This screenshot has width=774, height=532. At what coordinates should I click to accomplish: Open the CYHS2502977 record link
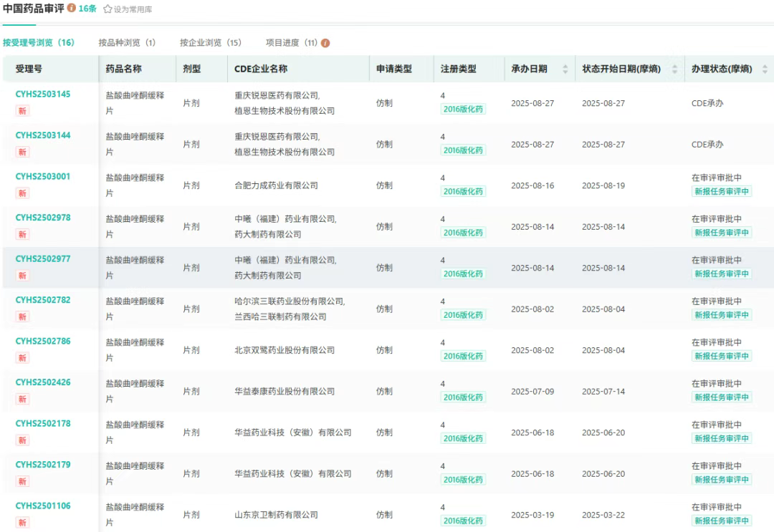(x=43, y=258)
